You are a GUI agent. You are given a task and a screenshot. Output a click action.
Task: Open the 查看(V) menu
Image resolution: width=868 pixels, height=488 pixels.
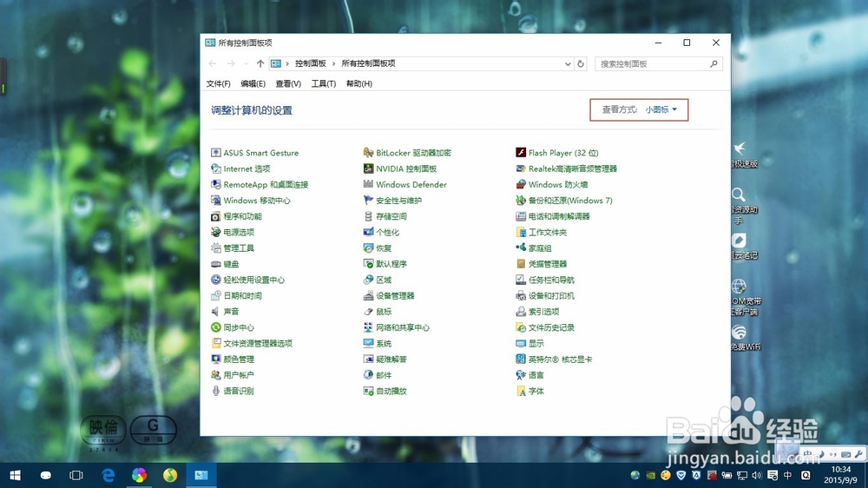pos(288,83)
